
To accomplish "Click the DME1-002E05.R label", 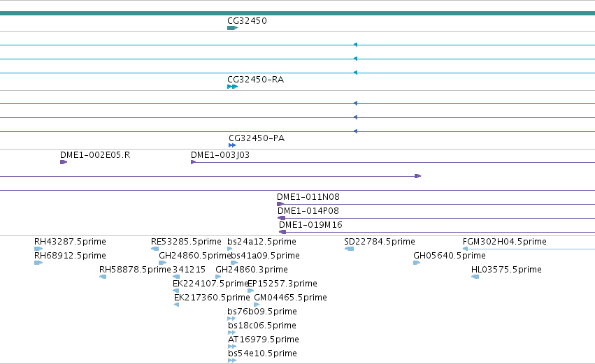I will click(95, 155).
